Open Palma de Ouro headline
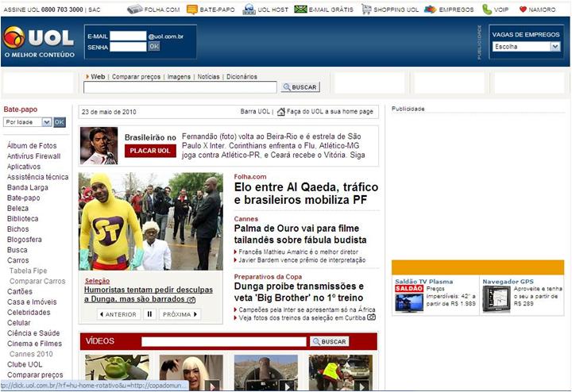 point(300,234)
